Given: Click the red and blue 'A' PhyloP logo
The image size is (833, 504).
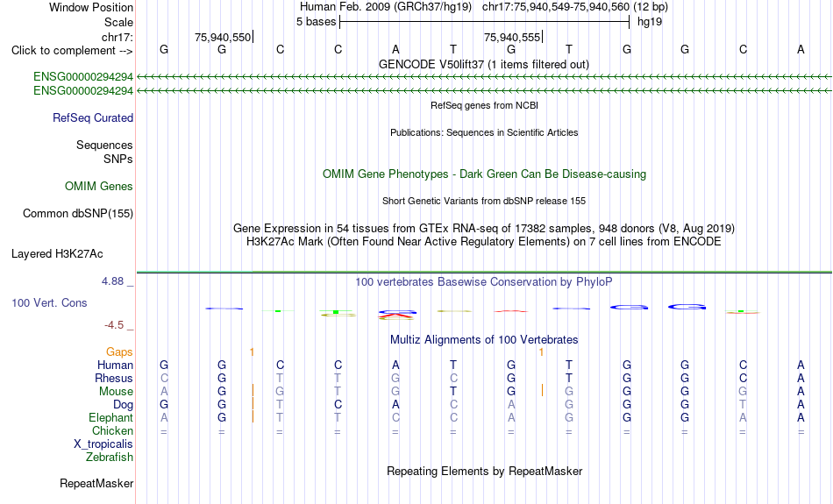Looking at the screenshot, I should click(x=397, y=315).
